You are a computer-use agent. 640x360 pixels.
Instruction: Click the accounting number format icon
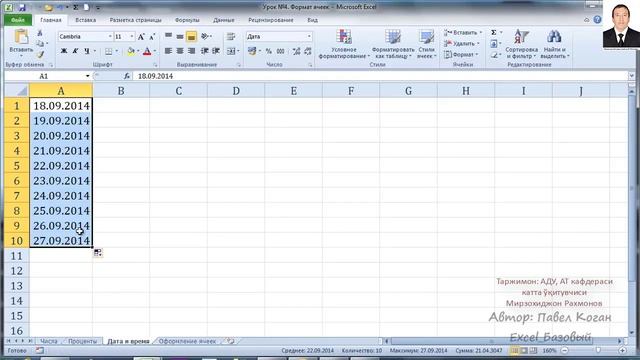click(x=252, y=51)
